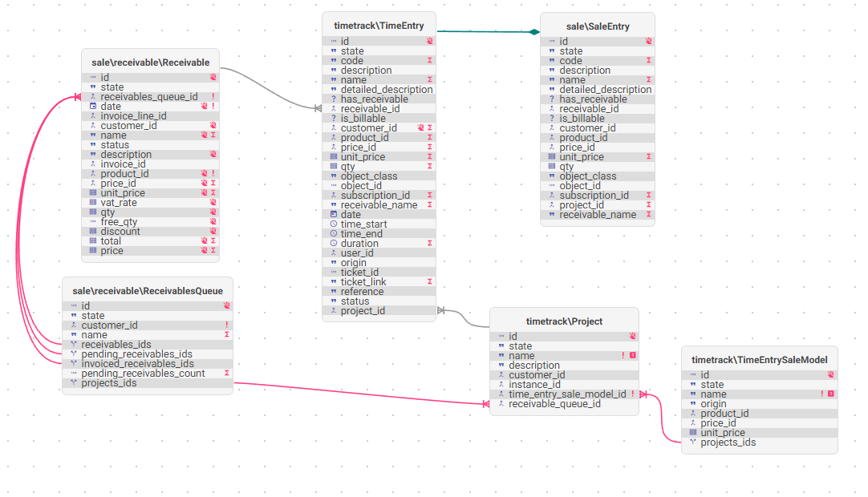Select pending_receivables_count field in ReceivablesQueue

click(148, 374)
